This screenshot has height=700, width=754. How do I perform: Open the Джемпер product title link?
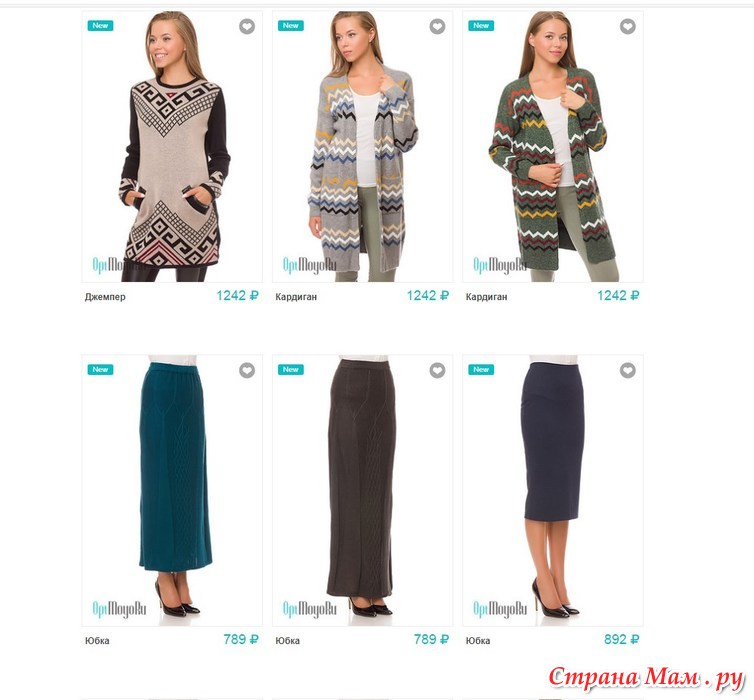click(x=105, y=297)
